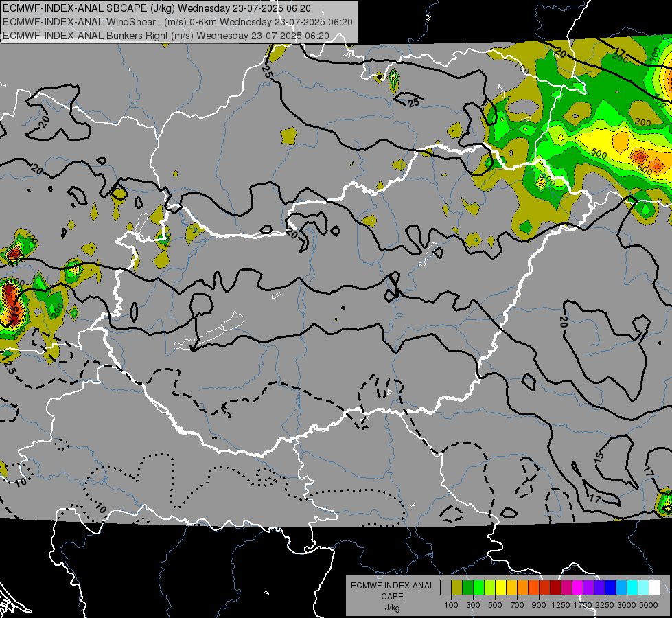Click the CAPE contour label 600
The width and height of the screenshot is (672, 618).
click(x=645, y=170)
